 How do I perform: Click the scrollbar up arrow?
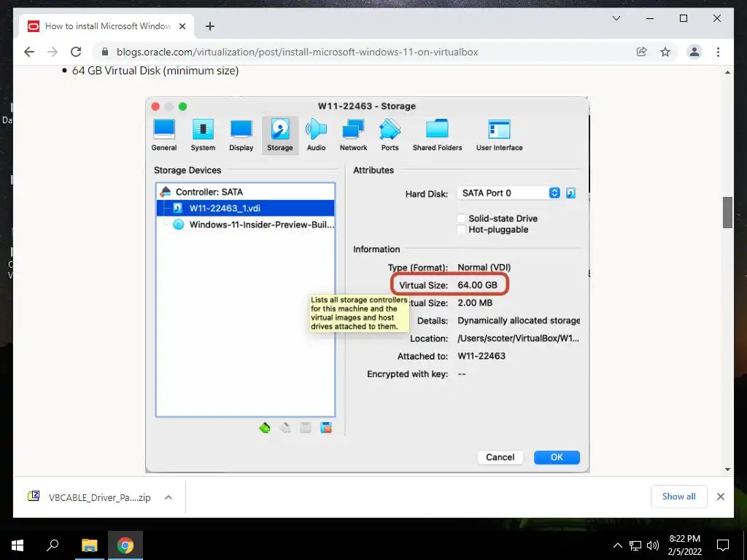(x=727, y=72)
